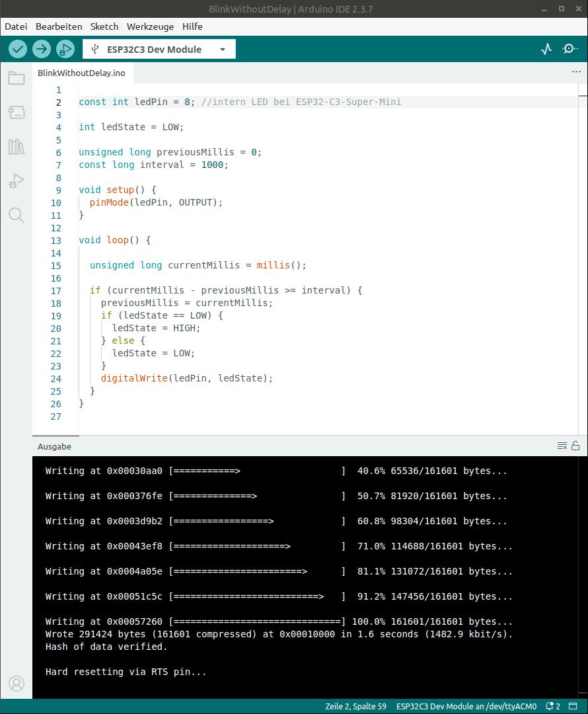Open the Boards Manager sidebar icon
The height and width of the screenshot is (714, 588).
[x=16, y=112]
